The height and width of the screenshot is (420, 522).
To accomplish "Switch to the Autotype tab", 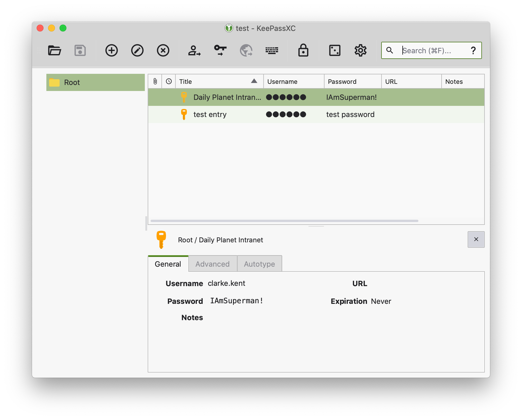I will tap(259, 264).
